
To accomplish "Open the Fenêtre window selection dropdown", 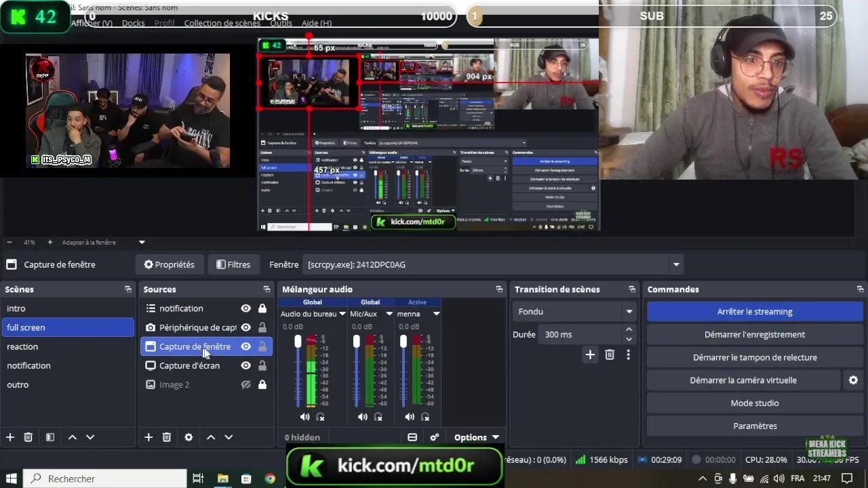I will [x=675, y=264].
